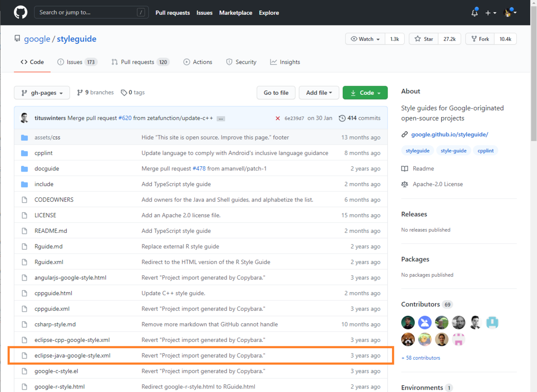Click the Go to file button
The image size is (537, 392).
tap(276, 93)
